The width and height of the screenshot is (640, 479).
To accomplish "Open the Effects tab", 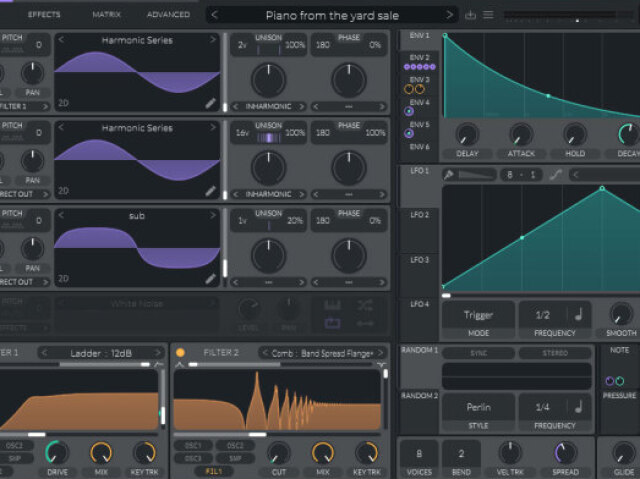I will pos(44,15).
